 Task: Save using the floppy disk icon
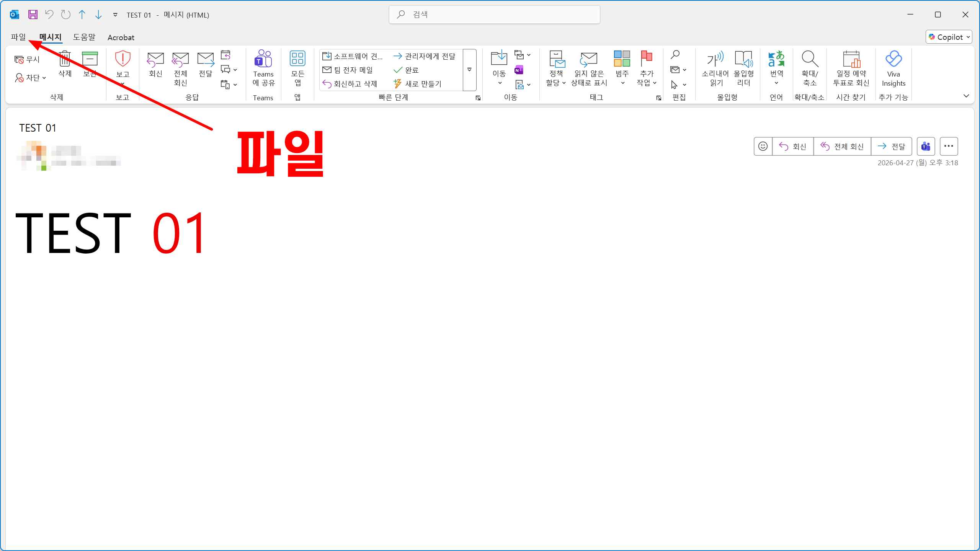[33, 15]
